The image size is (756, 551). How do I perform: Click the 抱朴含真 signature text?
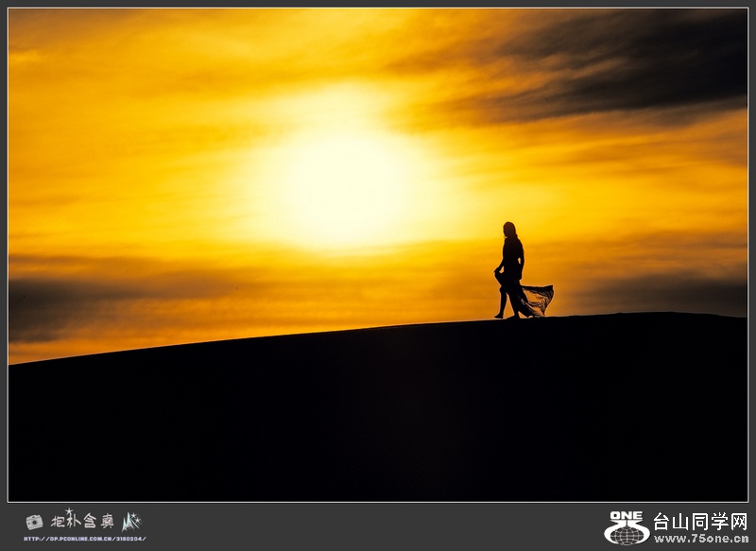pyautogui.click(x=82, y=522)
